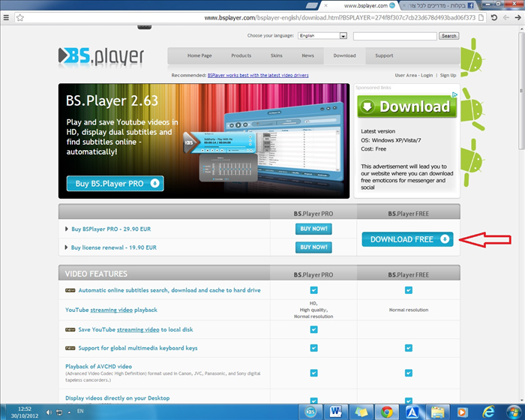This screenshot has height=420, width=525.
Task: Open the Chrome menu hamburger icon
Action: click(x=6, y=18)
